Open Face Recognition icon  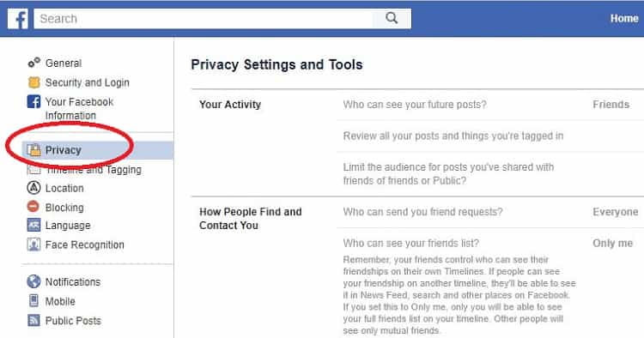pos(33,244)
